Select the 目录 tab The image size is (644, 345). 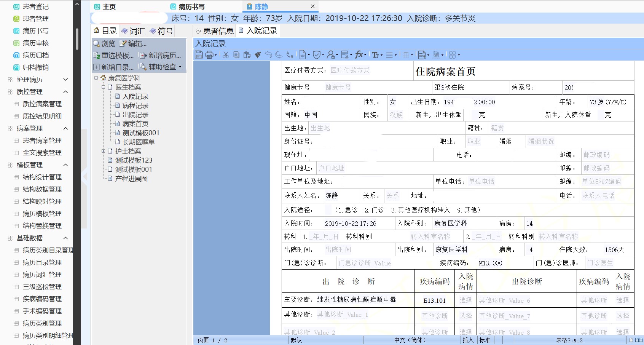click(105, 31)
